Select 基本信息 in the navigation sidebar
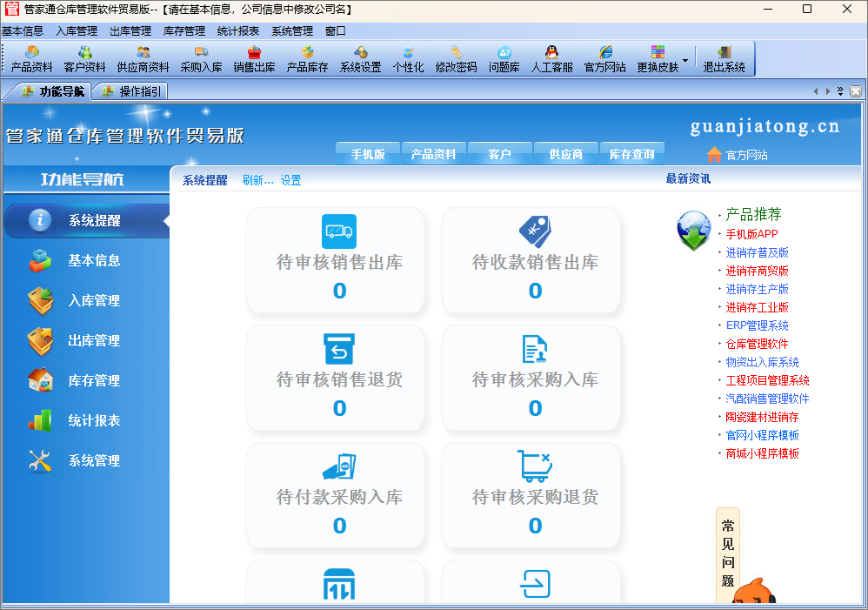Viewport: 868px width, 610px height. [x=86, y=260]
